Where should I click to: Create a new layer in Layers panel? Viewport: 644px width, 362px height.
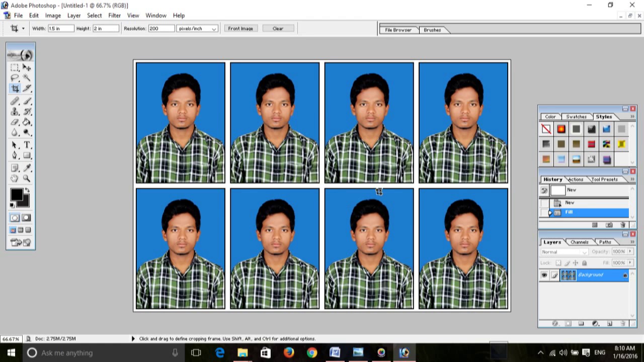click(x=609, y=323)
